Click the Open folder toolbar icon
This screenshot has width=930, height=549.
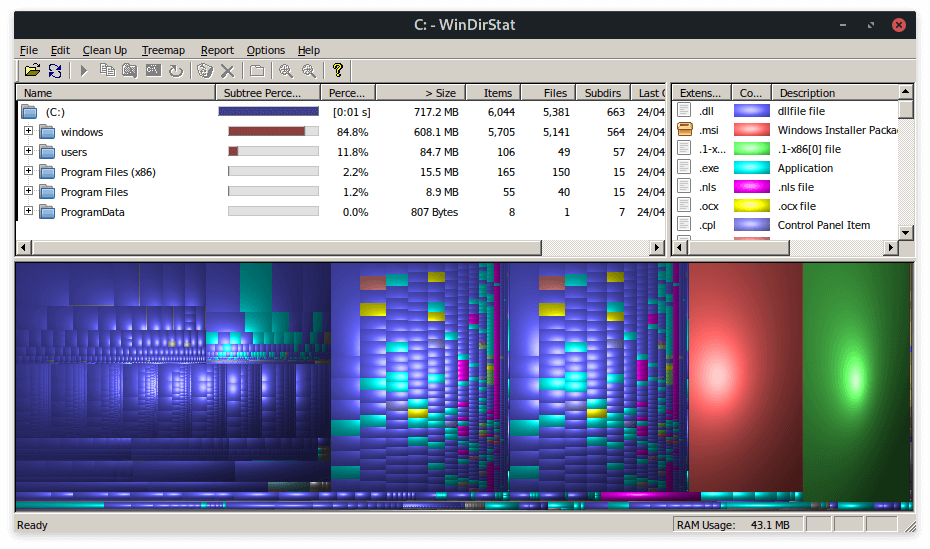pyautogui.click(x=32, y=71)
